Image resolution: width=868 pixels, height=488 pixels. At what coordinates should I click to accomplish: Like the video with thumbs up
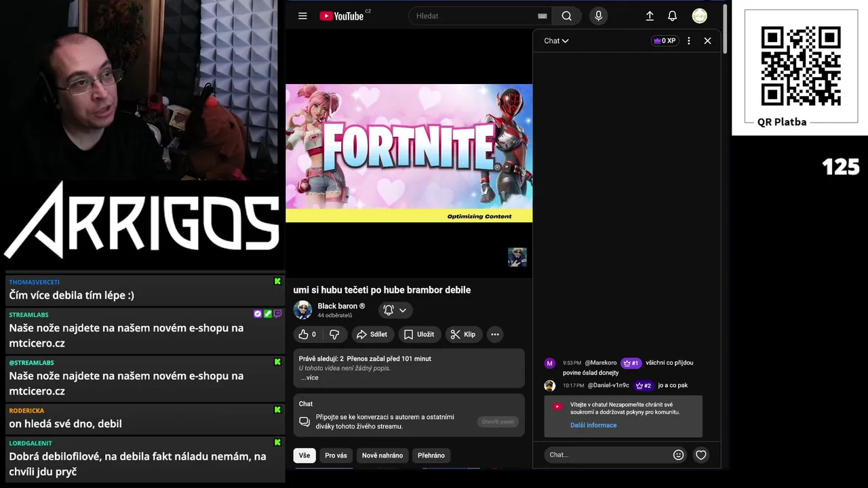tap(308, 334)
